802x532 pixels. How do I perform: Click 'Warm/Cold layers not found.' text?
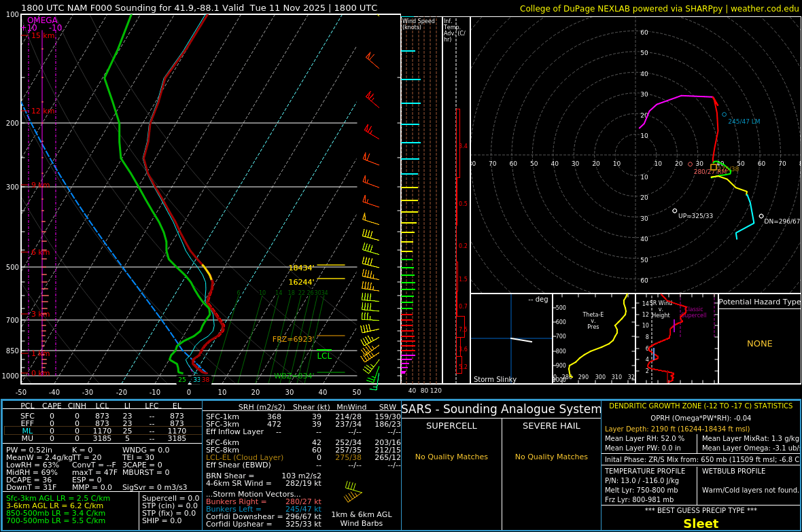coord(750,490)
